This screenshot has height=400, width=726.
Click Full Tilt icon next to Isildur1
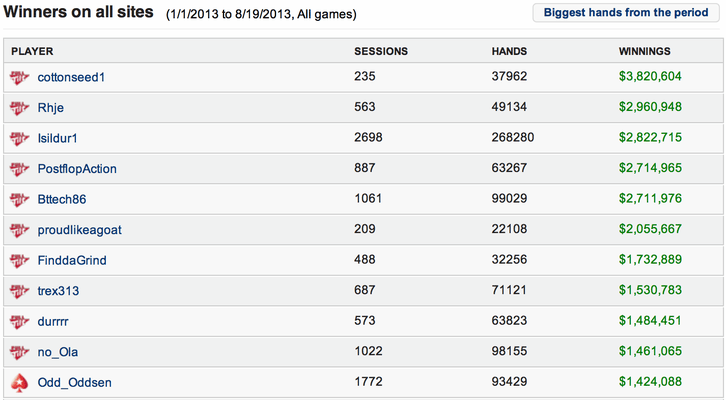19,138
